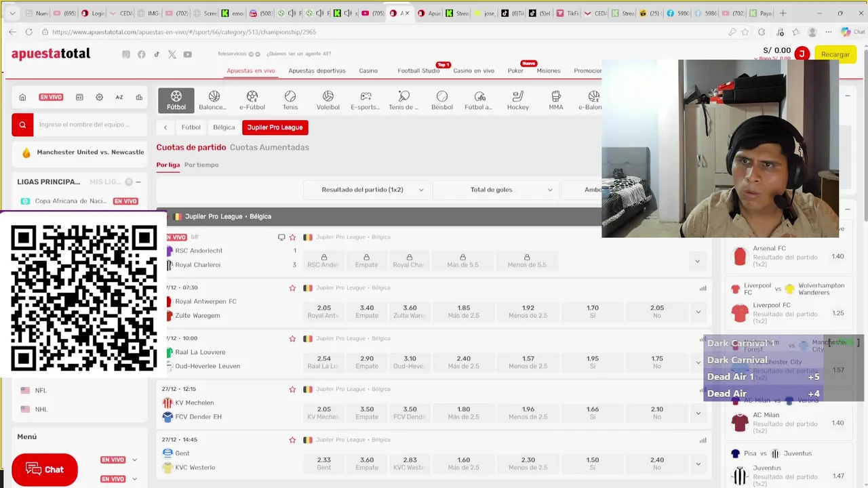The width and height of the screenshot is (868, 488).
Task: Focus the team name search field
Action: [x=90, y=125]
